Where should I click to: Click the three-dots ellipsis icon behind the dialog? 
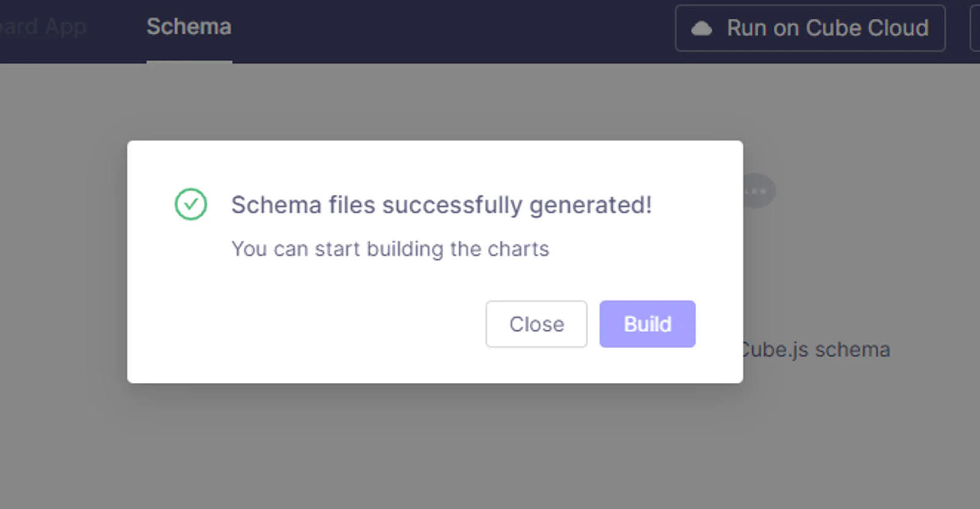pos(759,191)
